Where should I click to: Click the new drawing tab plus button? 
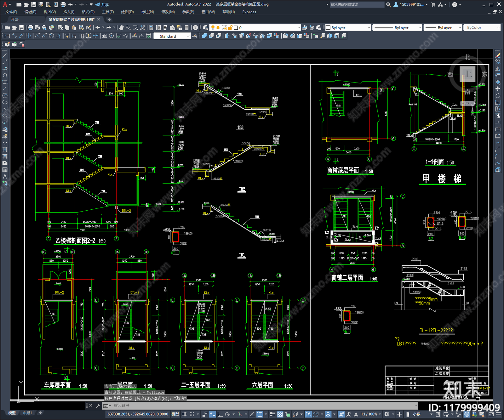(x=109, y=19)
